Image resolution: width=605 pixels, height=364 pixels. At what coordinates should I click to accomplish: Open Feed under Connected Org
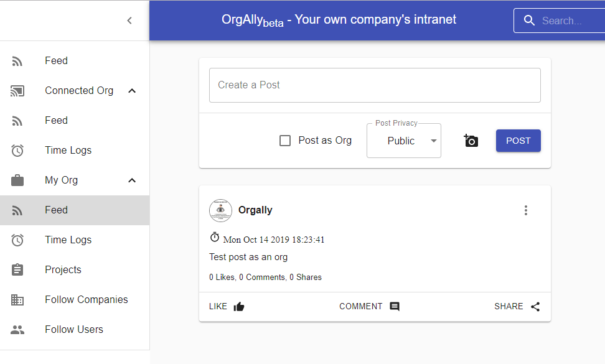[75, 121]
